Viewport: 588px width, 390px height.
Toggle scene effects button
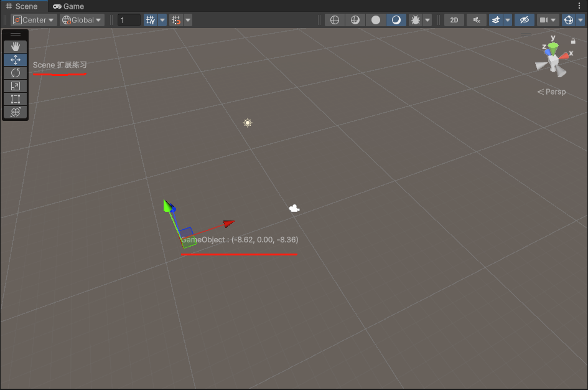(496, 20)
